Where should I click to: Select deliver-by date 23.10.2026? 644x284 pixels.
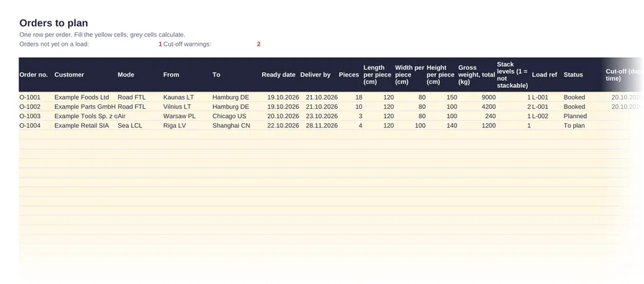tap(321, 116)
